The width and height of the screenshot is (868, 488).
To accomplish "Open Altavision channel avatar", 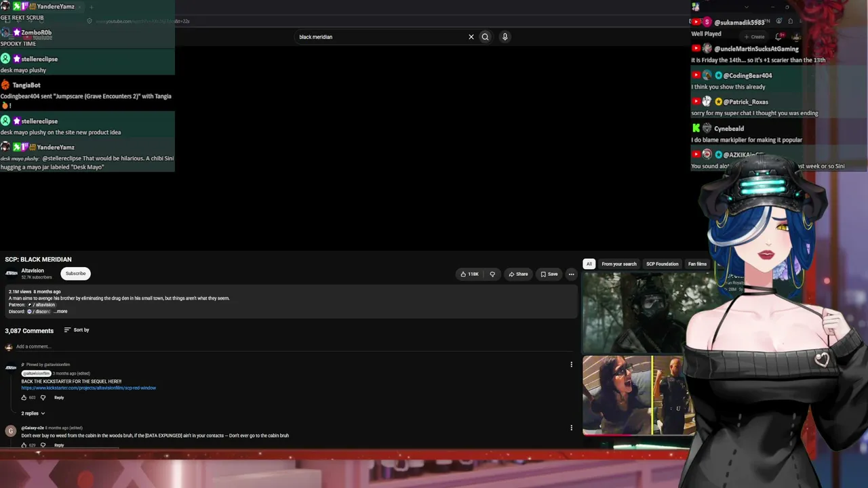I will point(12,273).
